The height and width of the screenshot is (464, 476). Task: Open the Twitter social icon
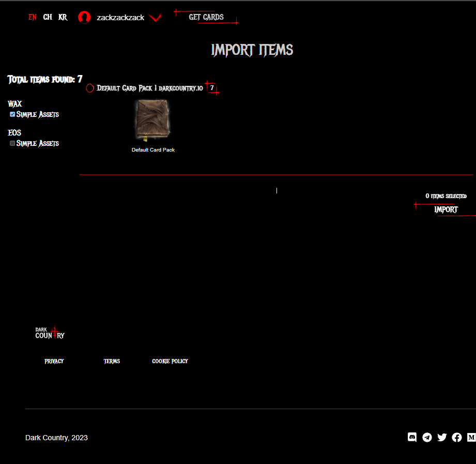point(442,437)
